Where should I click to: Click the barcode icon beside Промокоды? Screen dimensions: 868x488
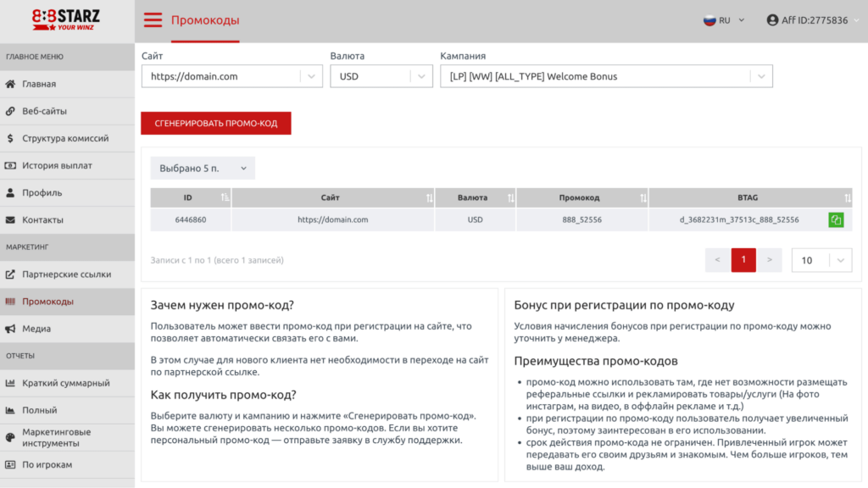10,302
